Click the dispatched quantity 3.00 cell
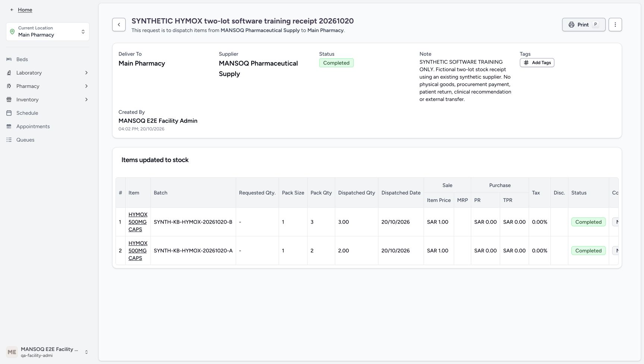644x364 pixels. click(357, 222)
